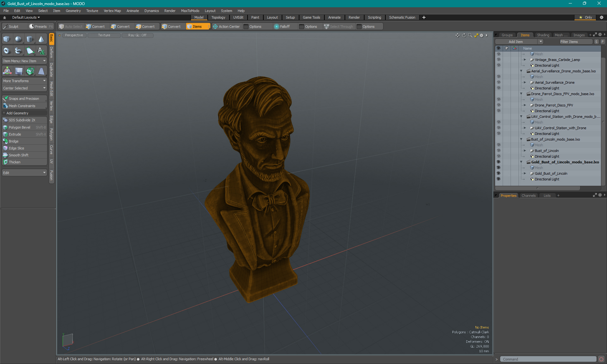Open the Deform vertical tab
The height and width of the screenshot is (364, 607).
(52, 52)
